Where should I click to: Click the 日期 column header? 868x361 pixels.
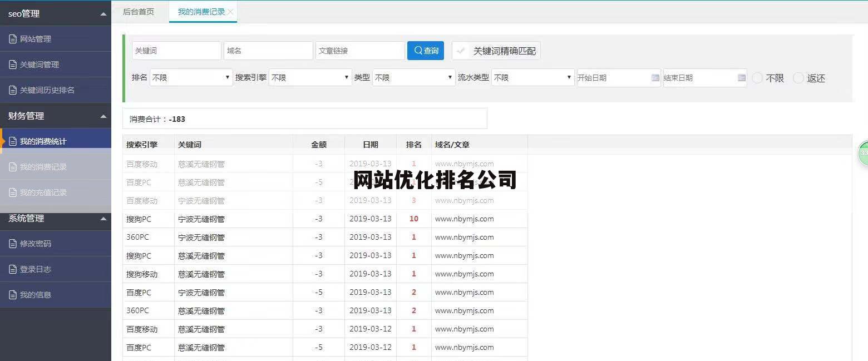[x=371, y=145]
